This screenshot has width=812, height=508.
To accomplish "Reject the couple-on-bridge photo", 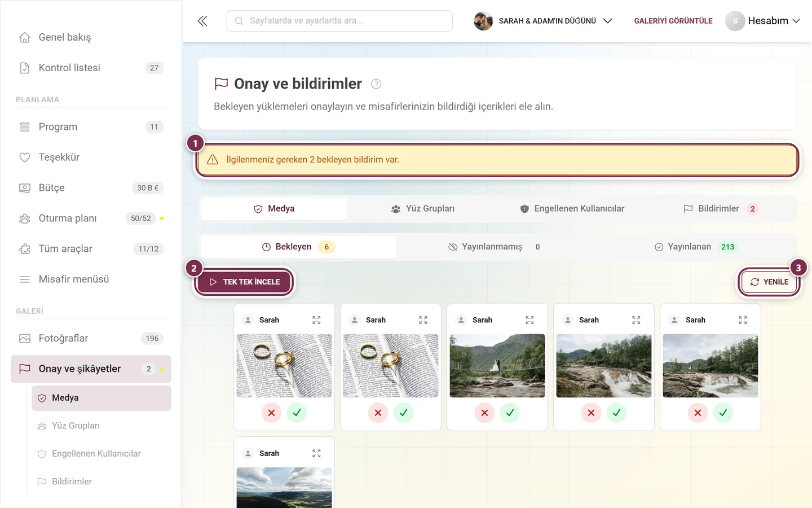I will coord(484,413).
